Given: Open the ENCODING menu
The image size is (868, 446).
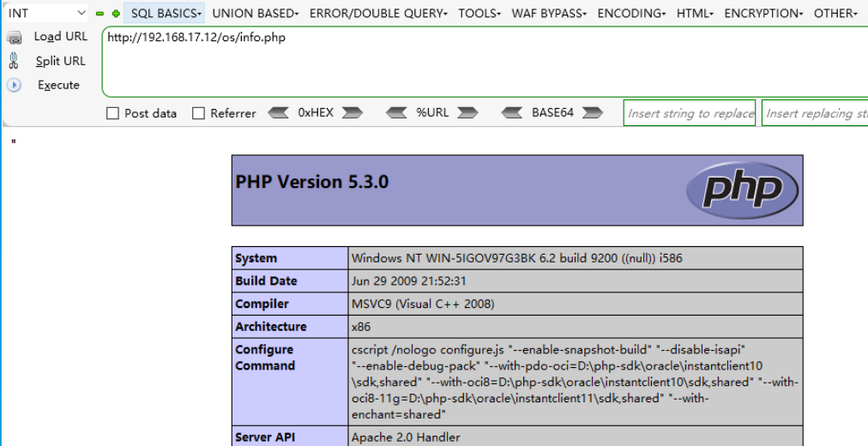Looking at the screenshot, I should coord(631,13).
